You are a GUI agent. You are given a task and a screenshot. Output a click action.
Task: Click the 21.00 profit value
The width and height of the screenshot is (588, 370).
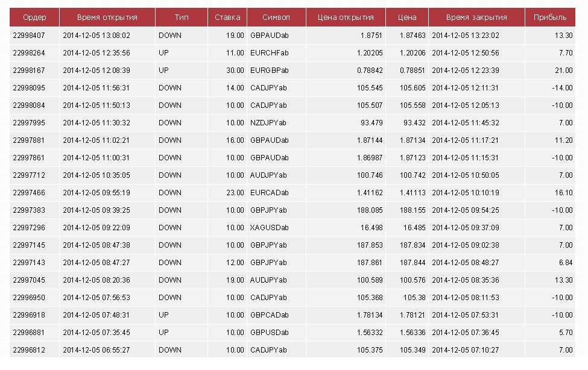click(x=564, y=71)
